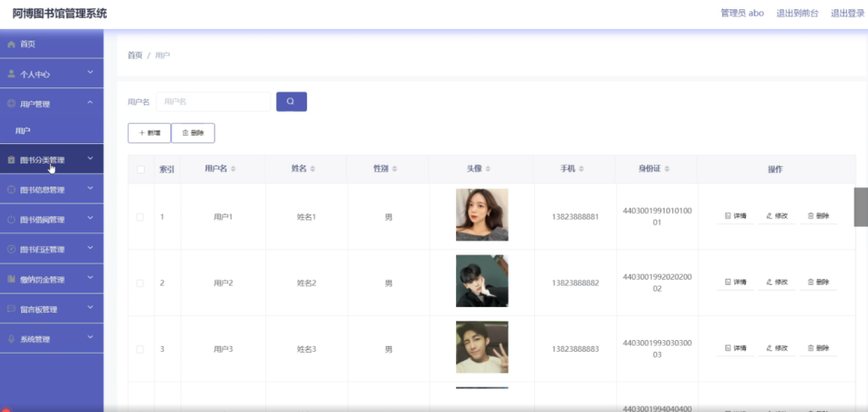
Task: Sort by 用户名 column arrows
Action: click(x=233, y=169)
